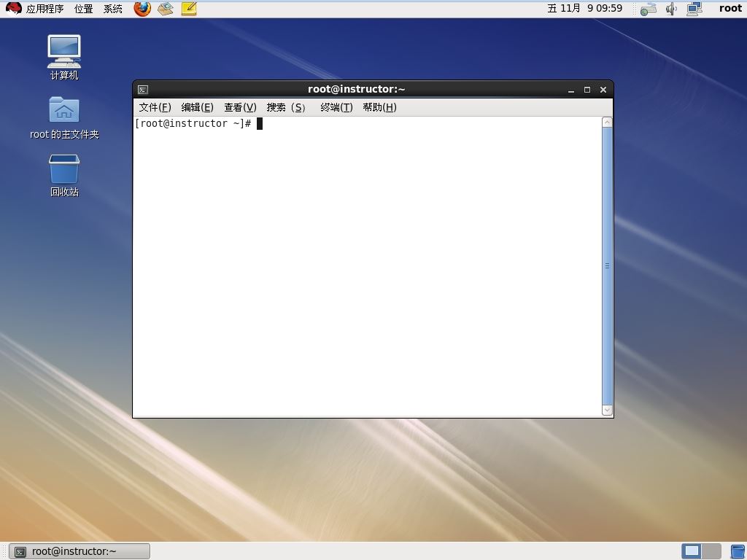Select the 计算机 desktop icon

[64, 58]
